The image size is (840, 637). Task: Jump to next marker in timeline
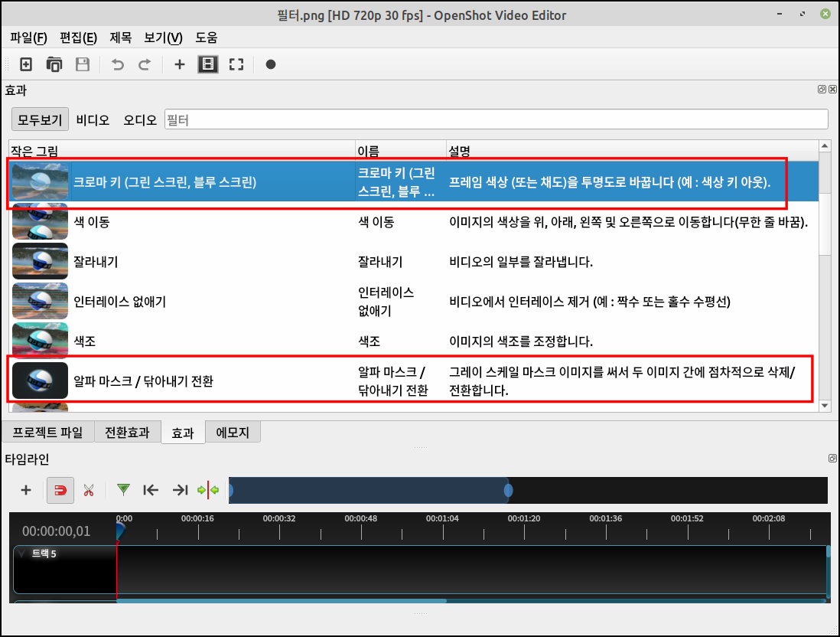180,490
